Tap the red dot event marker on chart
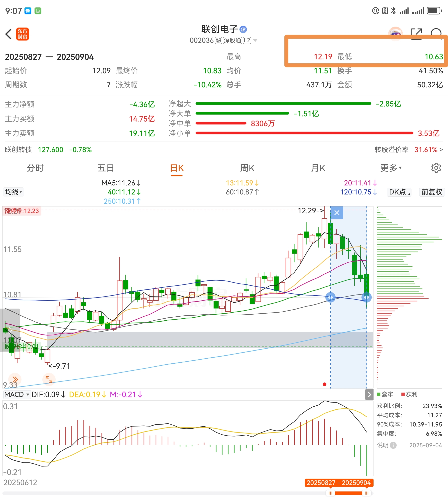448x497 pixels. coord(324,384)
